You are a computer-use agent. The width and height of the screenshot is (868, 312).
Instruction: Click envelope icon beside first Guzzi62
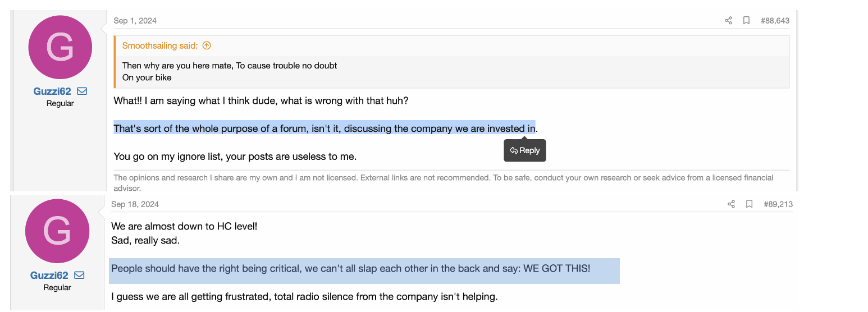(82, 91)
